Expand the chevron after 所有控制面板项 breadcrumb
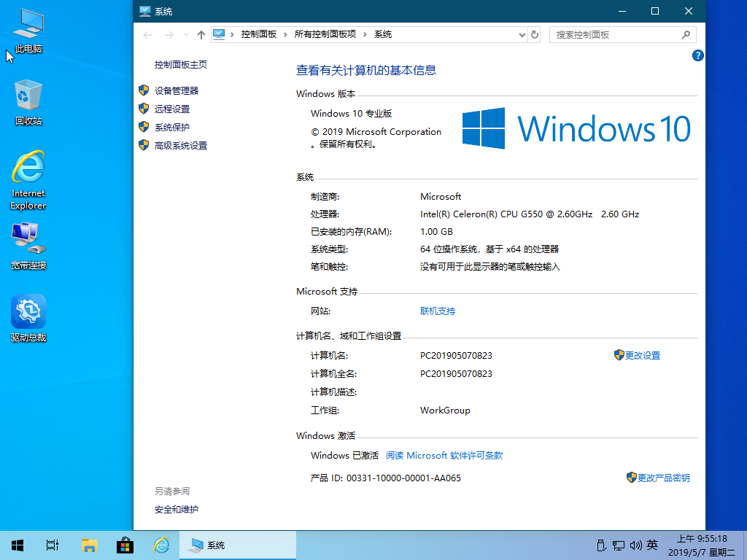 [365, 34]
